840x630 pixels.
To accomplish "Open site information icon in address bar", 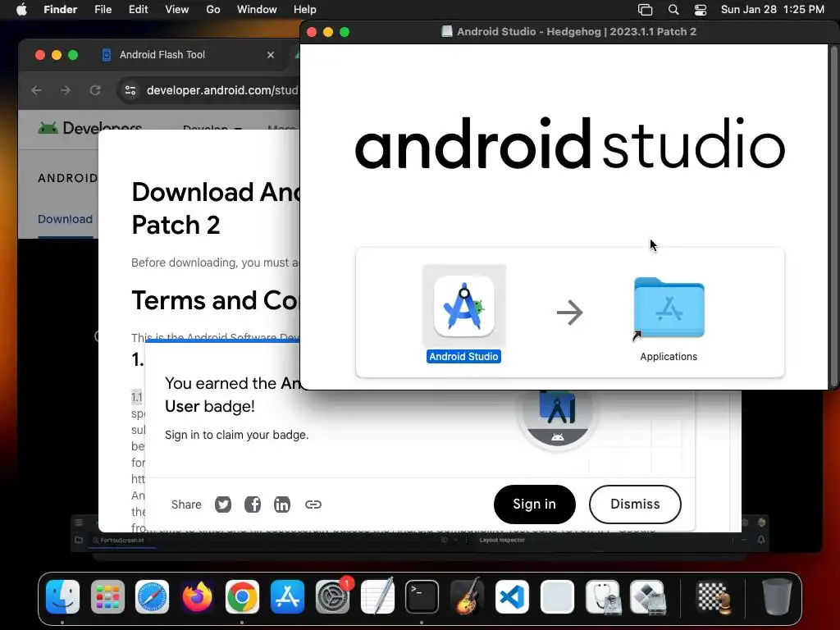I will [130, 90].
